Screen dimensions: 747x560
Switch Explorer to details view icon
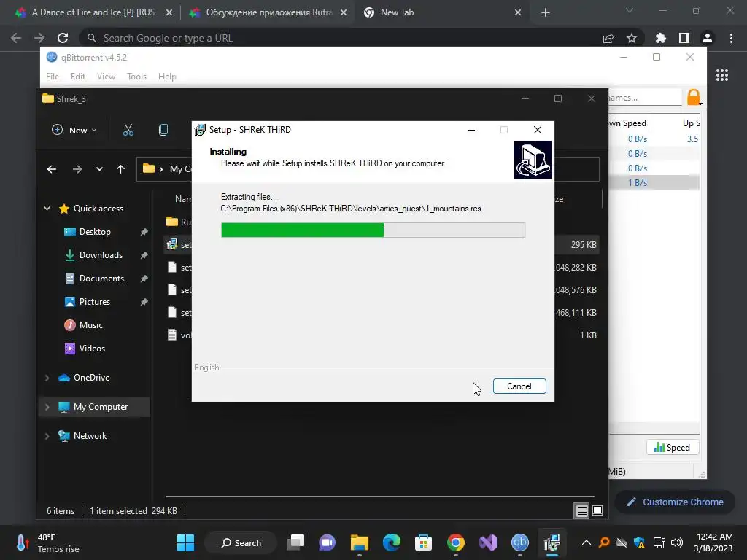click(x=581, y=511)
